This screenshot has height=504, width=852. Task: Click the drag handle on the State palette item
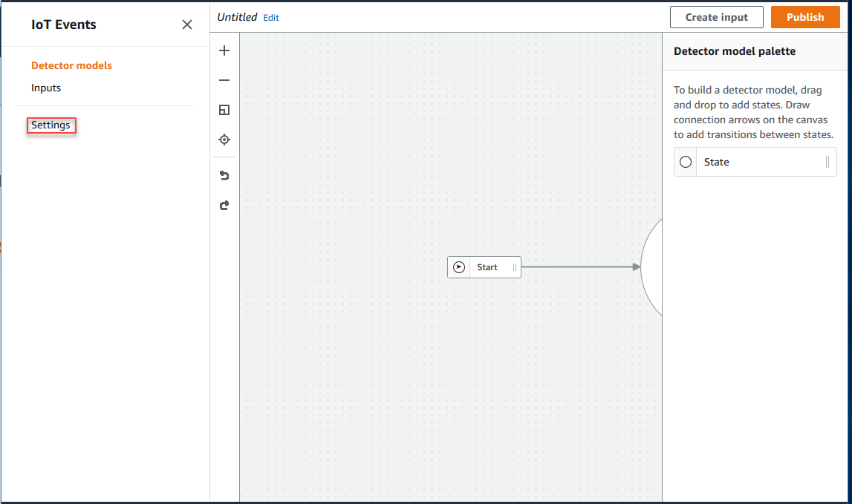pyautogui.click(x=827, y=162)
